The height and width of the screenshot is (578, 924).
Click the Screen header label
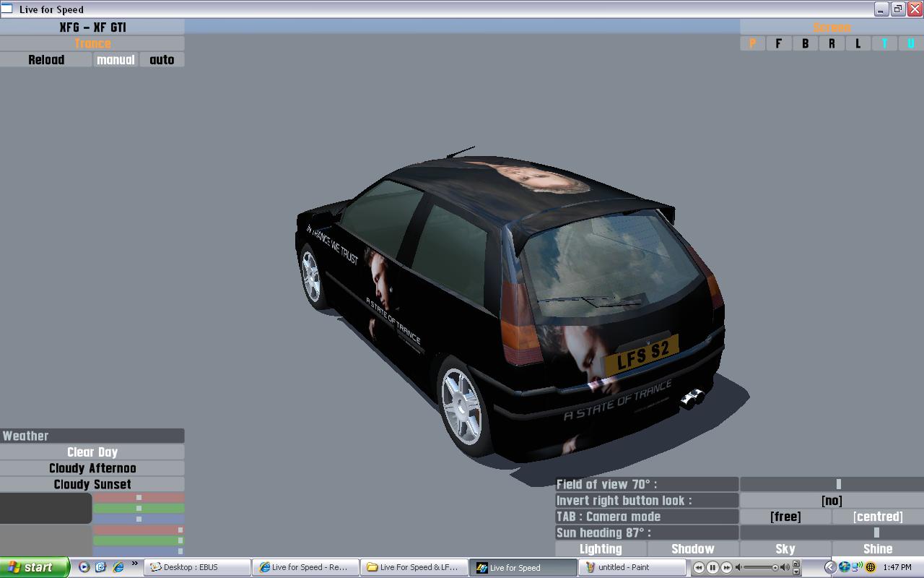coord(832,27)
